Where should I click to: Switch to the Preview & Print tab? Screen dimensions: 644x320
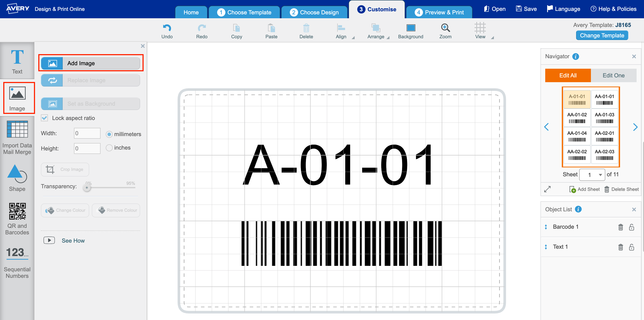tap(439, 12)
